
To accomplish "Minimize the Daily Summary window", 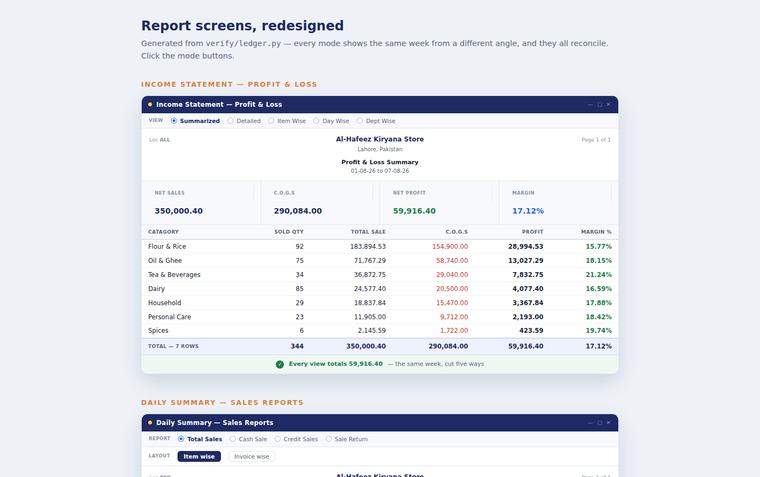I will click(590, 422).
